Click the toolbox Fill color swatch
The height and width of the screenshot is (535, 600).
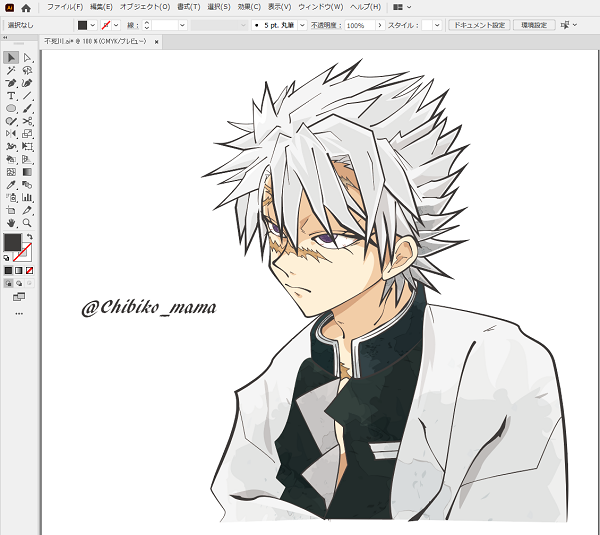12,242
